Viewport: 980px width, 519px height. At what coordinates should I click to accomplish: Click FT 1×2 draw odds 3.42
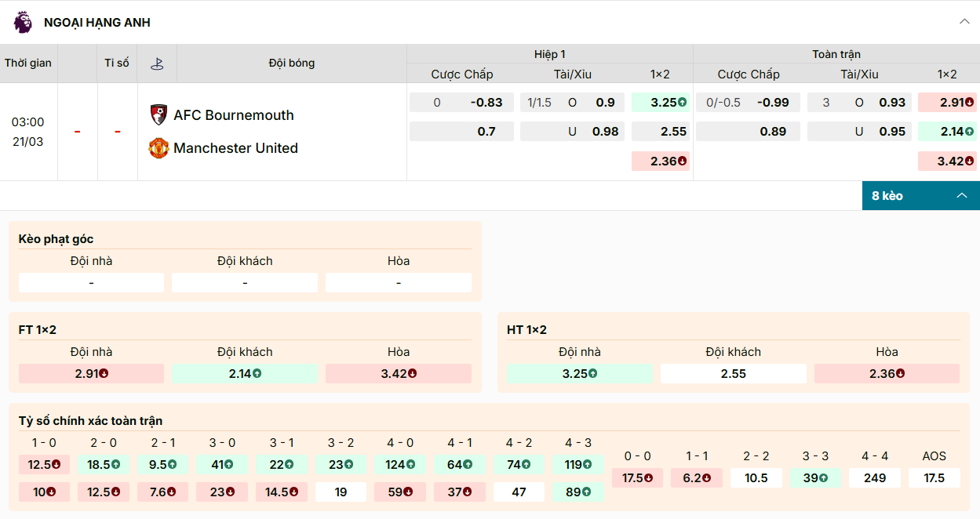coord(398,373)
